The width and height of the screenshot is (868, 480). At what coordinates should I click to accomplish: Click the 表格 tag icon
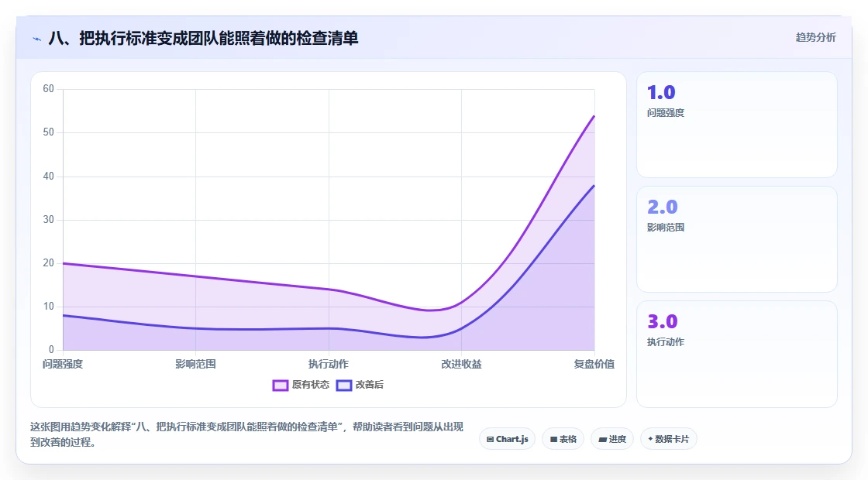pos(553,439)
